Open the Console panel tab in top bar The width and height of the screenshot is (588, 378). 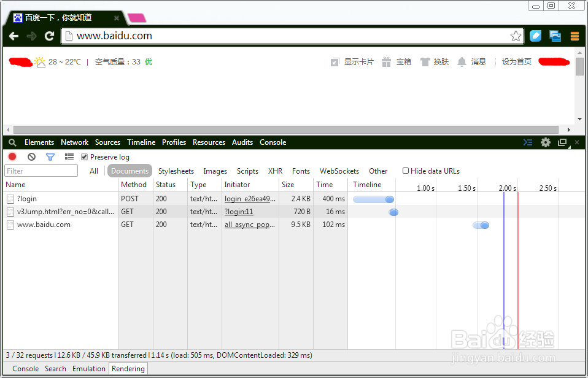click(x=273, y=142)
